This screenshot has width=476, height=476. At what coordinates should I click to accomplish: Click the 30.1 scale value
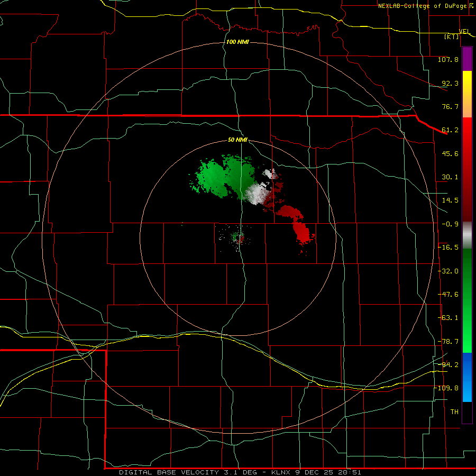point(450,177)
